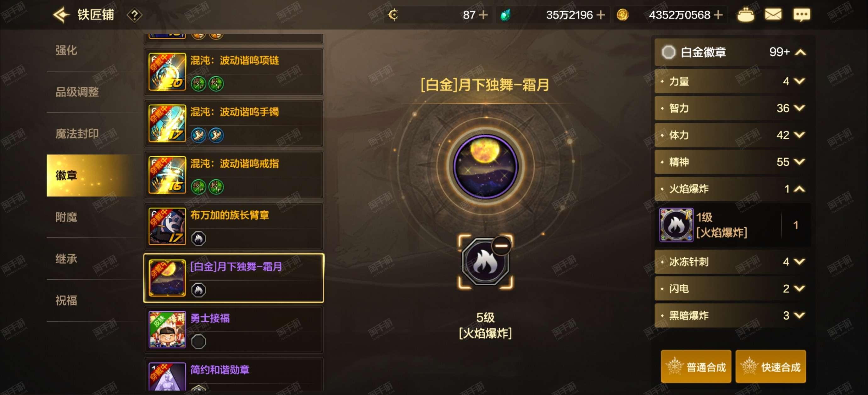The width and height of the screenshot is (868, 395).
Task: Select the 布万加的族长臂章 equipment item
Action: pyautogui.click(x=233, y=226)
